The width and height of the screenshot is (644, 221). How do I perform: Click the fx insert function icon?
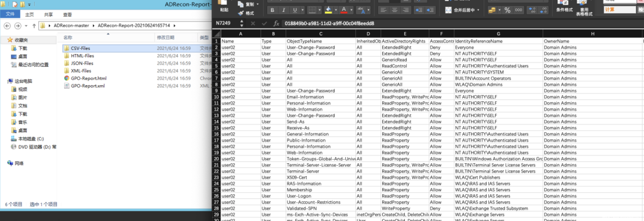tap(277, 23)
